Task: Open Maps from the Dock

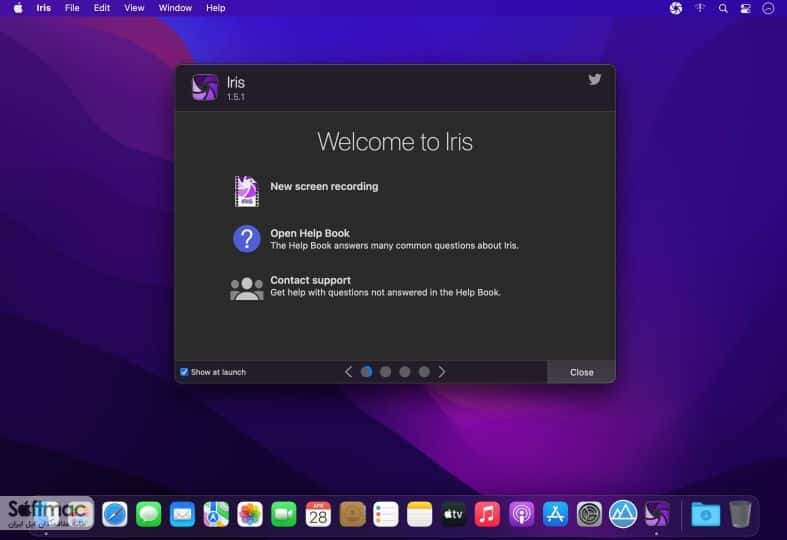Action: 216,514
